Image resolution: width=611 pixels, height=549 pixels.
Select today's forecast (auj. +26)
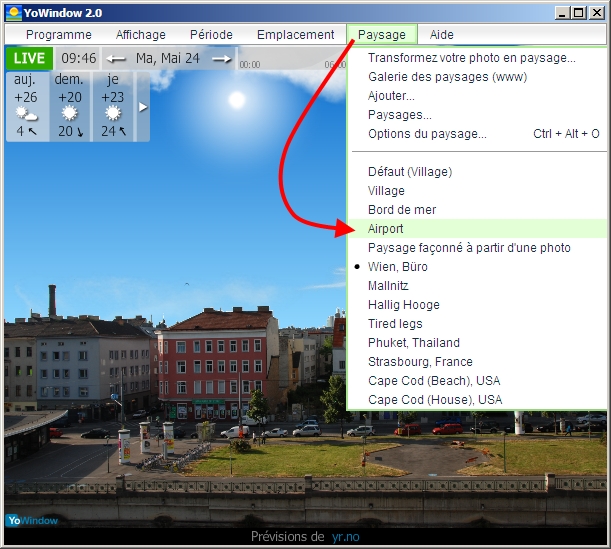point(27,106)
